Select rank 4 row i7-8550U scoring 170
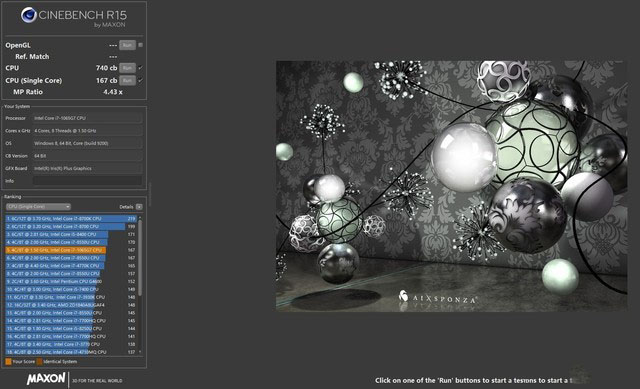Screen dimensions: 640x389 coord(71,242)
